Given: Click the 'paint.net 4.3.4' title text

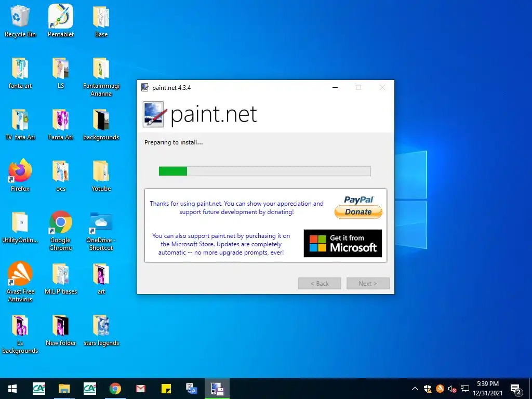Looking at the screenshot, I should click(171, 87).
